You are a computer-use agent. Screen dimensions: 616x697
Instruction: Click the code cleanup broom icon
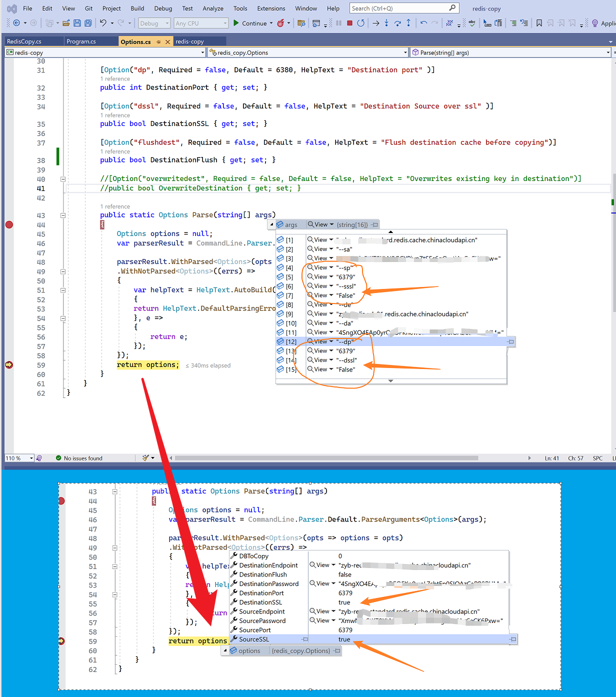click(x=145, y=458)
